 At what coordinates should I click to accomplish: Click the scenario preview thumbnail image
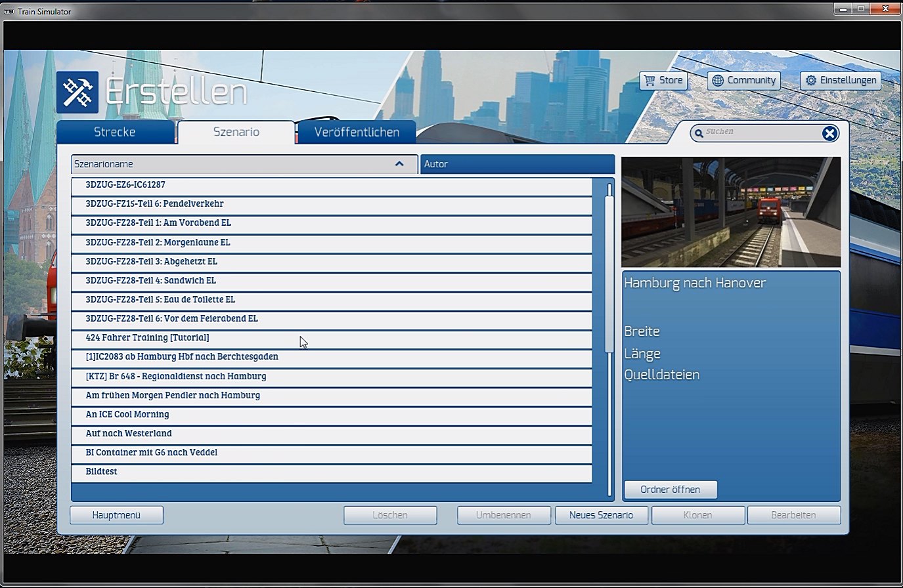pyautogui.click(x=731, y=212)
